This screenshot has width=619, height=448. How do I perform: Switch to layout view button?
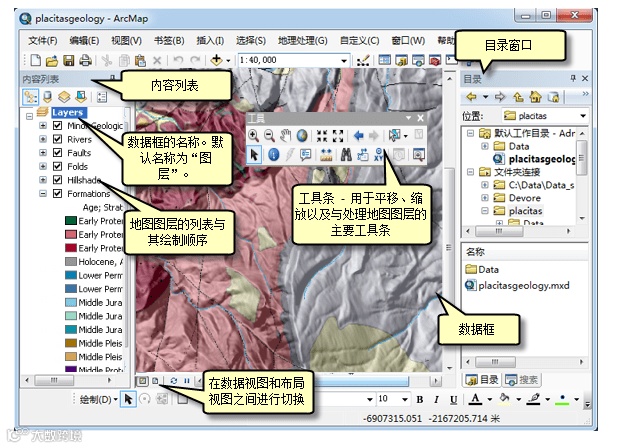(155, 381)
